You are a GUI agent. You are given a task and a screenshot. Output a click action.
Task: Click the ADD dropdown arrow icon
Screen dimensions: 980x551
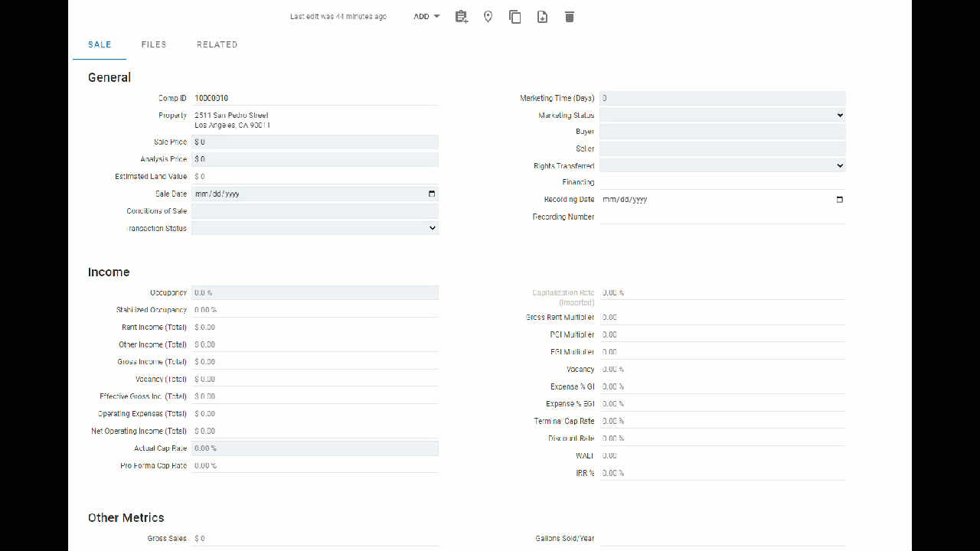pyautogui.click(x=436, y=16)
